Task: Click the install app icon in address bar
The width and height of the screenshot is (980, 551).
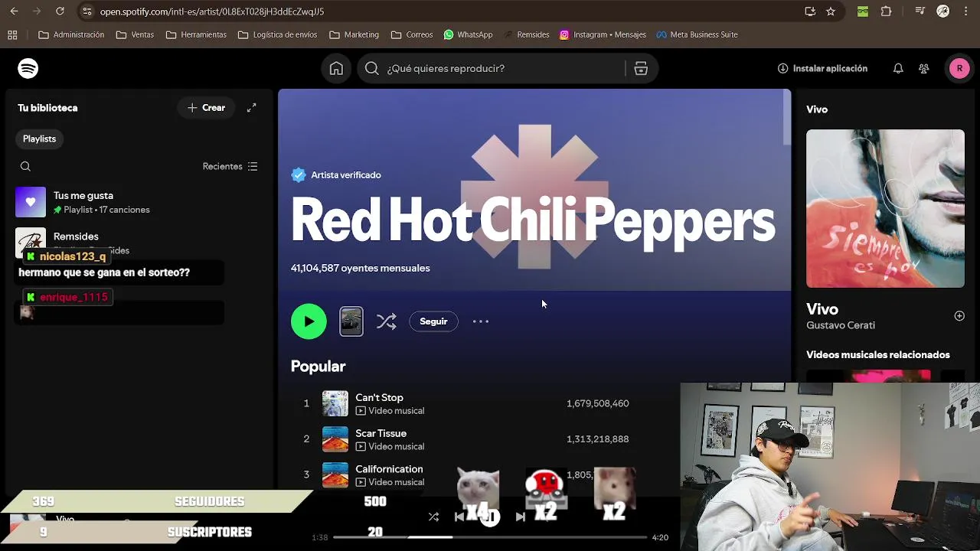Action: (810, 11)
